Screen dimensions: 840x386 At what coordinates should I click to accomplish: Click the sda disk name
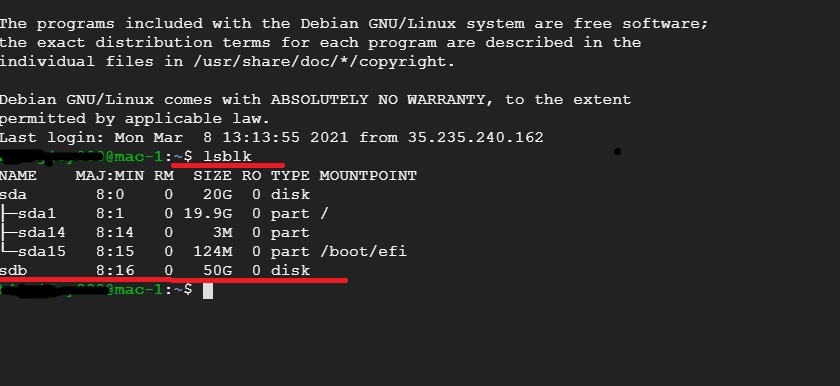pos(13,194)
